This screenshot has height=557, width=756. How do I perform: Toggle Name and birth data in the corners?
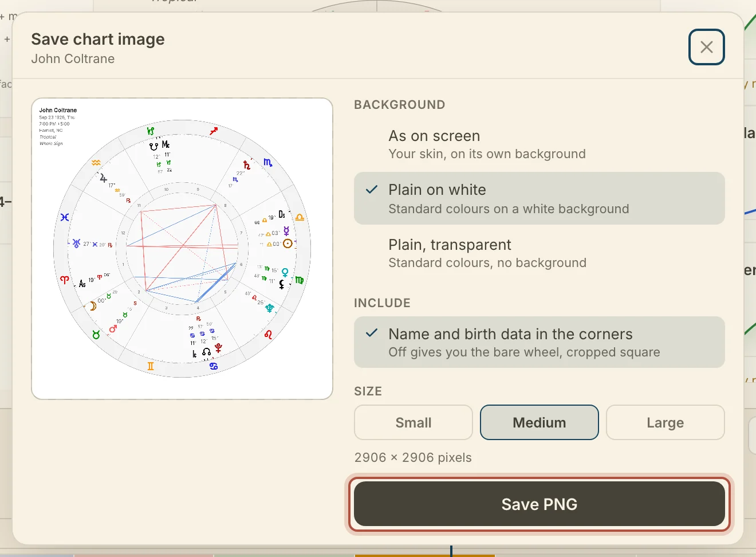539,342
